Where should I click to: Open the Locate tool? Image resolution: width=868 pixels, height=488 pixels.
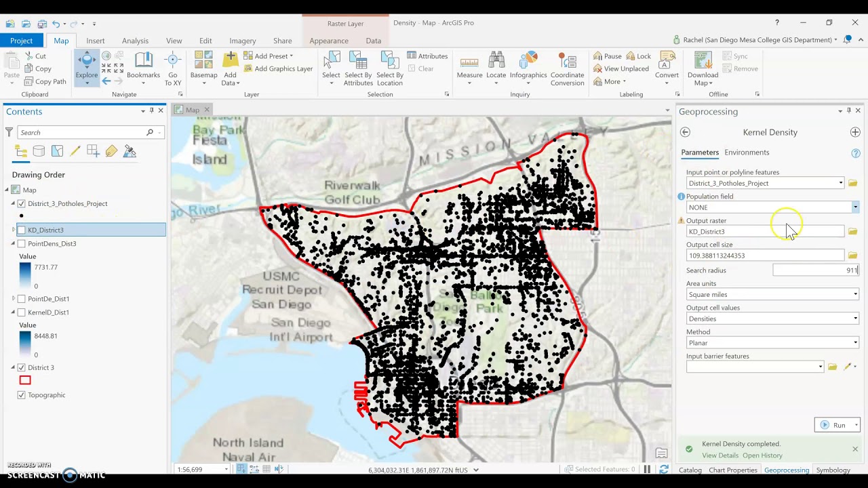(x=496, y=68)
